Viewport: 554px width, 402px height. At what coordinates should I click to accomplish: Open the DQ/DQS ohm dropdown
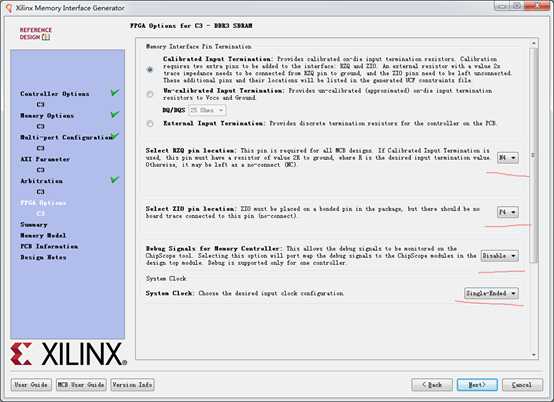coord(207,110)
